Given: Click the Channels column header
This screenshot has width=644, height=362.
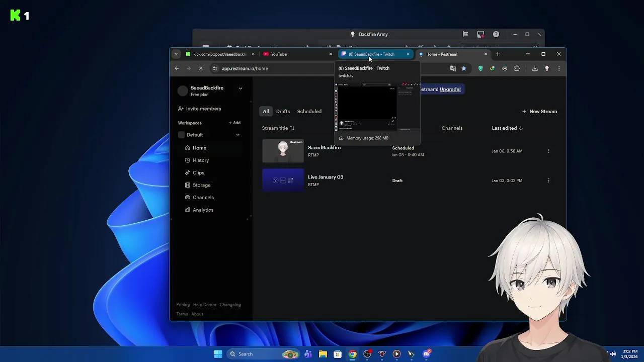Looking at the screenshot, I should [x=452, y=128].
